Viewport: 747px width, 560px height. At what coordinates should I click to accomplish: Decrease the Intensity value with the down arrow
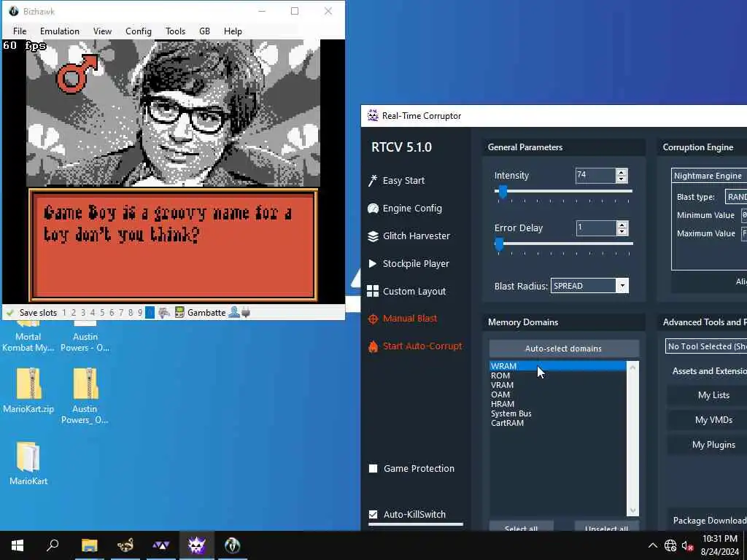pyautogui.click(x=622, y=179)
